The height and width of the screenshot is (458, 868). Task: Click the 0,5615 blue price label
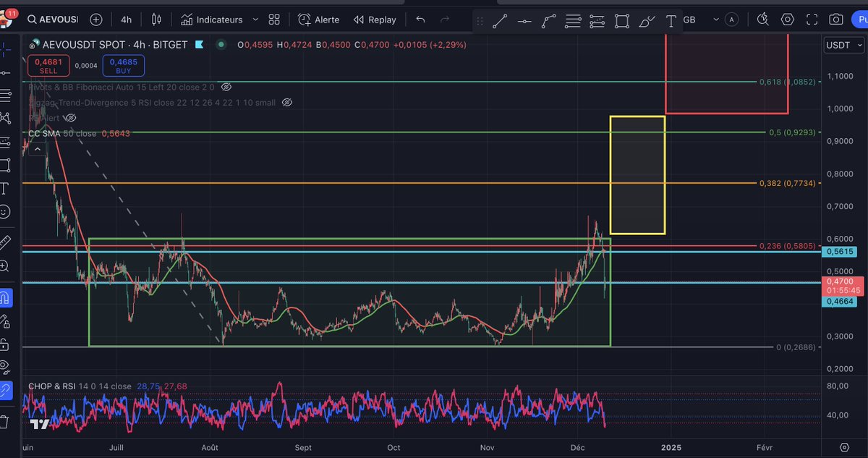click(x=839, y=251)
